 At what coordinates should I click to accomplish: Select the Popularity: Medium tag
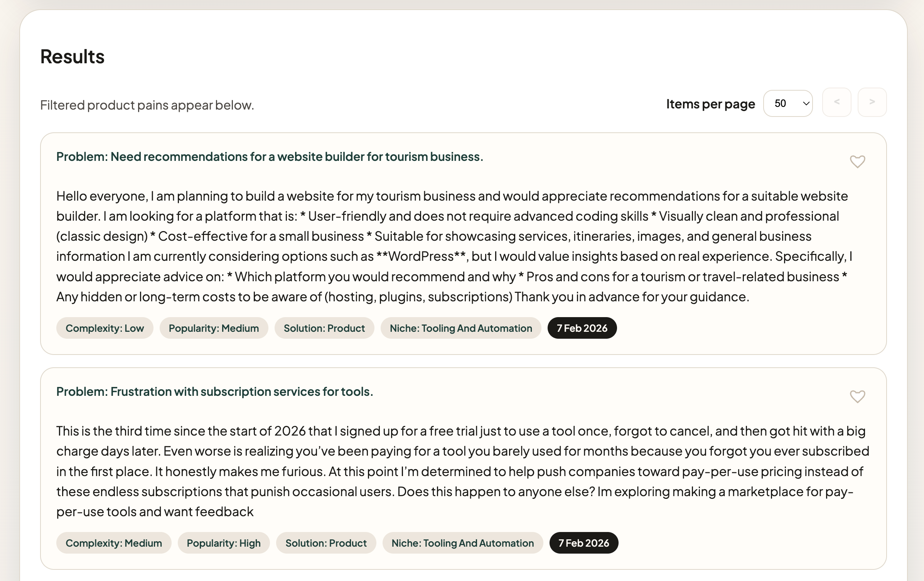214,328
